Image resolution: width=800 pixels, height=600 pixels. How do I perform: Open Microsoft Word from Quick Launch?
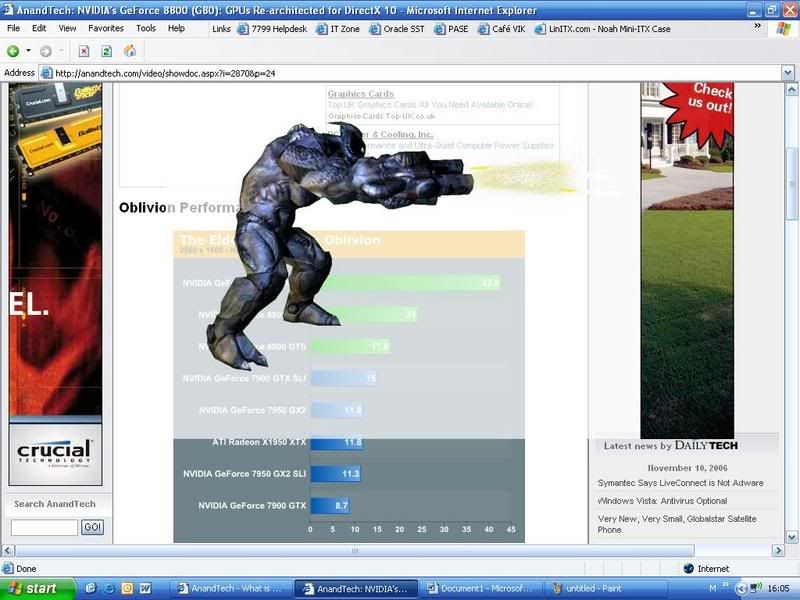point(145,588)
